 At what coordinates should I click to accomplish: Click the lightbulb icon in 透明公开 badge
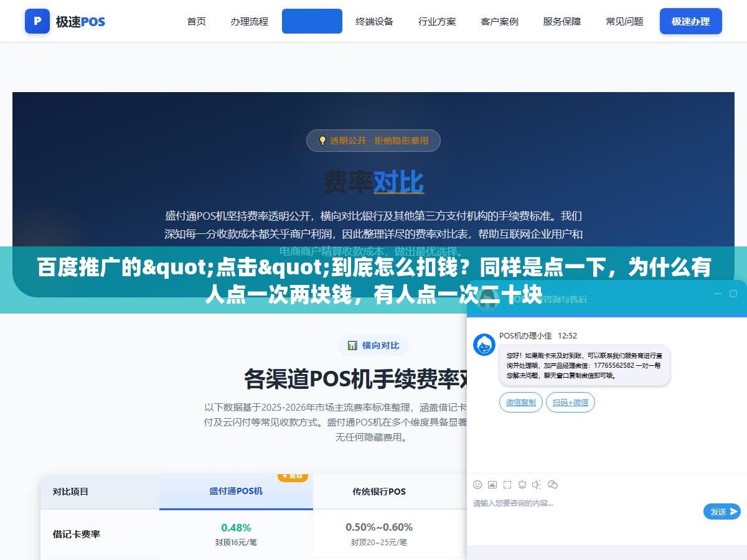(x=322, y=141)
